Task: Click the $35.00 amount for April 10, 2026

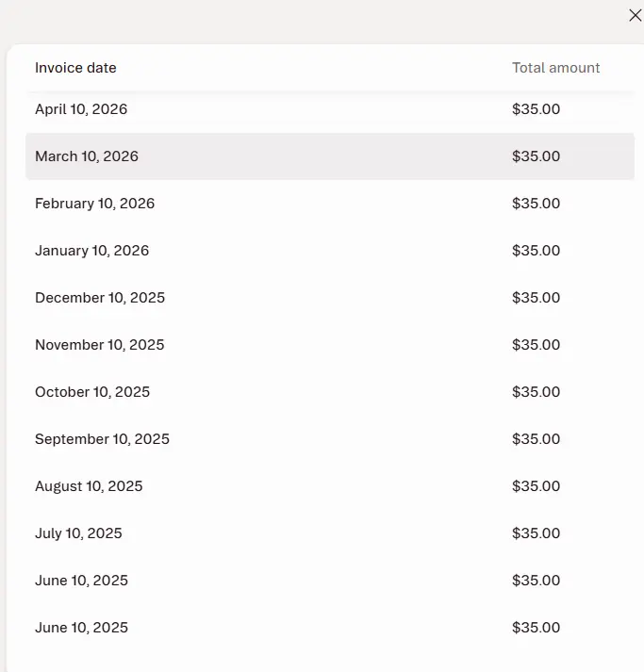Action: [536, 109]
